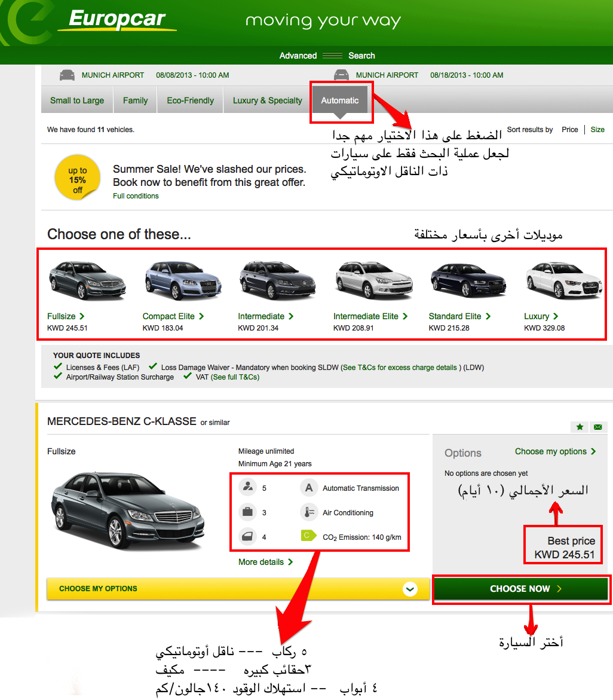613x700 pixels.
Task: Click the We have found 11 vehicles text
Action: coord(91,130)
